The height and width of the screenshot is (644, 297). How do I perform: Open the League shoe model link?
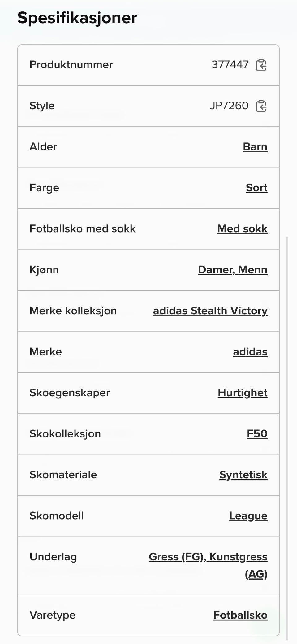248,516
